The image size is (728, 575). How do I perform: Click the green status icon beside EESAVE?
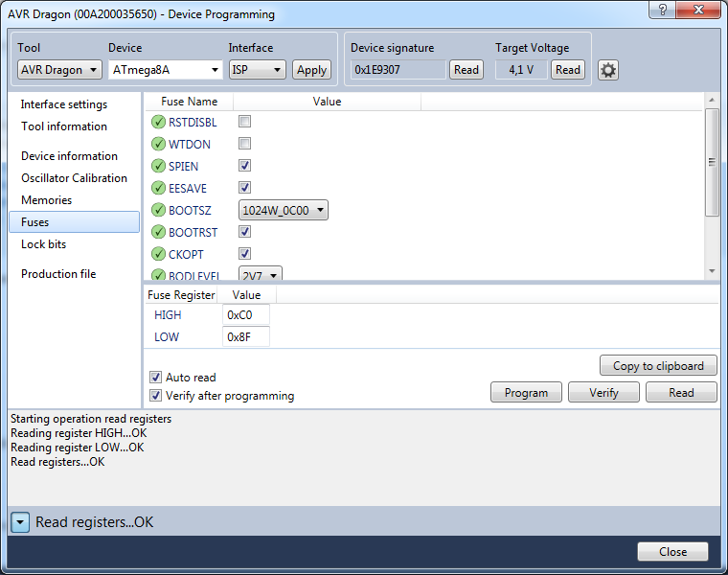click(158, 188)
